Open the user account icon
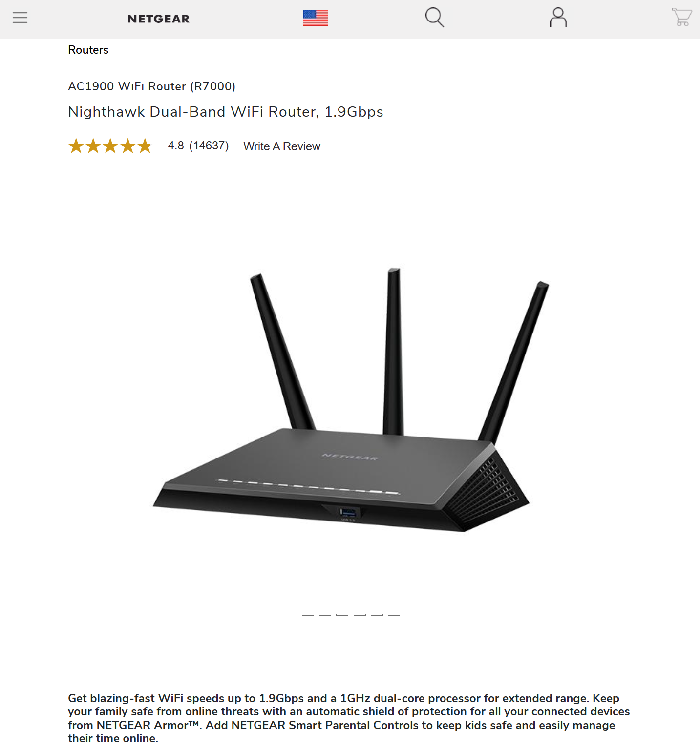This screenshot has height=750, width=700. point(558,18)
